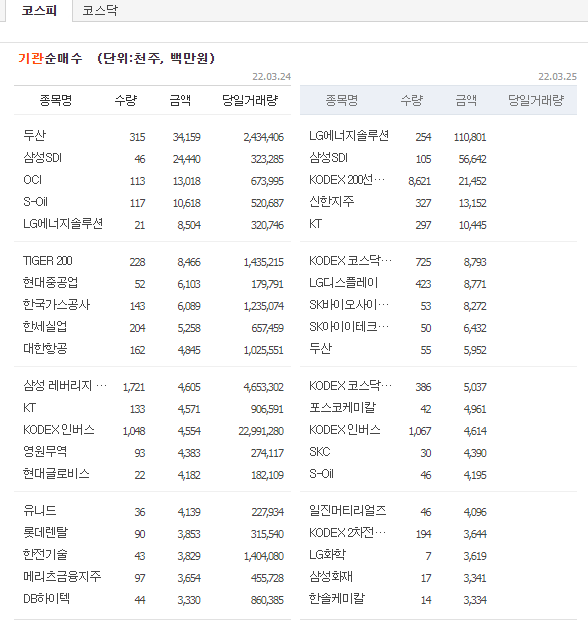Click 수량 header in 22.03.24 table

pyautogui.click(x=126, y=100)
